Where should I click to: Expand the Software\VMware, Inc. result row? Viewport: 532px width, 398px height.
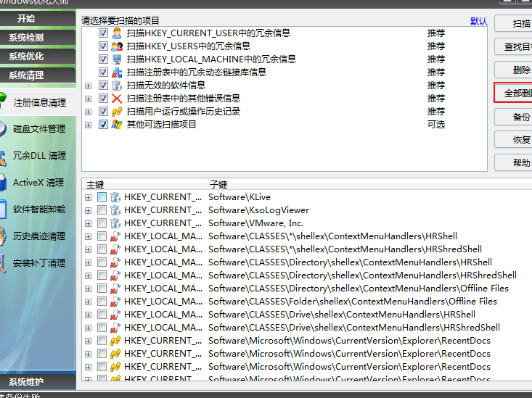[89, 223]
